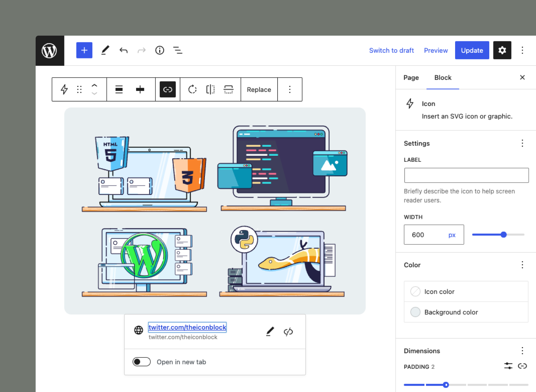The height and width of the screenshot is (392, 536).
Task: Flip the icon vertically
Action: coord(228,89)
